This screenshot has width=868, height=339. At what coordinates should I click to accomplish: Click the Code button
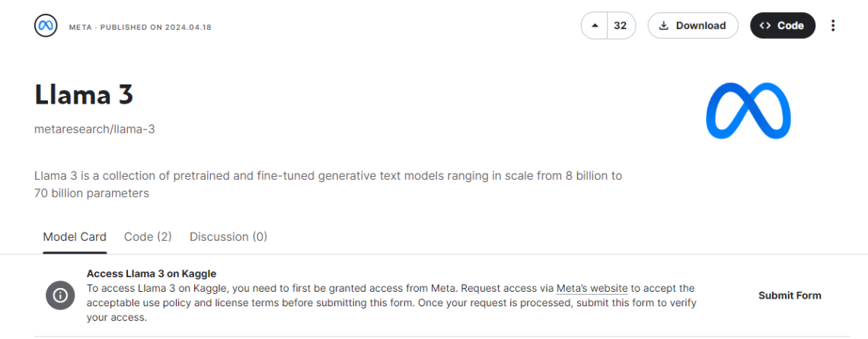(x=783, y=26)
